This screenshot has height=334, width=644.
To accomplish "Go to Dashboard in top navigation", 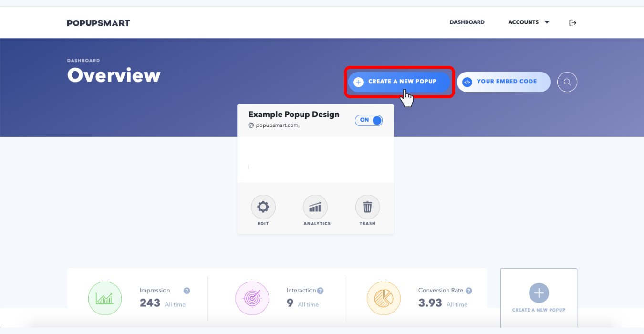I will (467, 22).
